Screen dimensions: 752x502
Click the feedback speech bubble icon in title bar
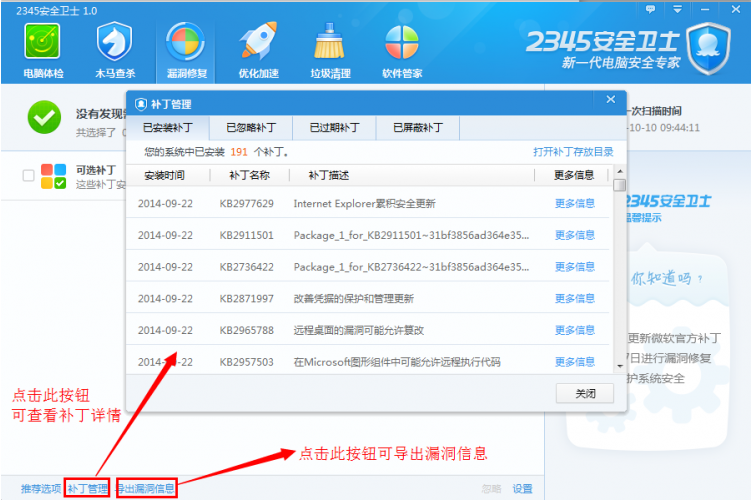click(x=650, y=9)
